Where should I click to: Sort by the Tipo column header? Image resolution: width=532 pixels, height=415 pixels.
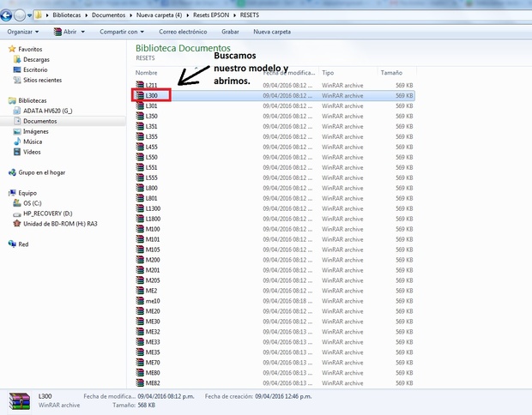(x=328, y=73)
